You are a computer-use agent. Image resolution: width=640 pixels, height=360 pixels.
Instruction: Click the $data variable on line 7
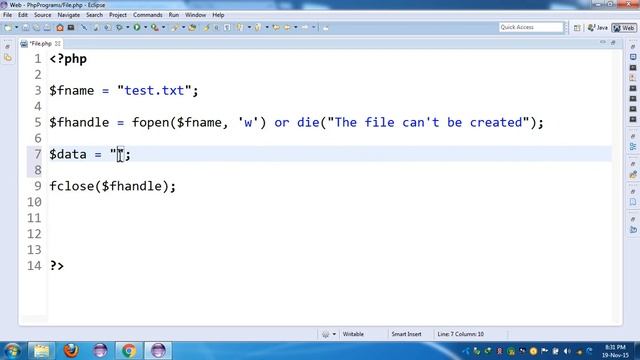coord(68,154)
